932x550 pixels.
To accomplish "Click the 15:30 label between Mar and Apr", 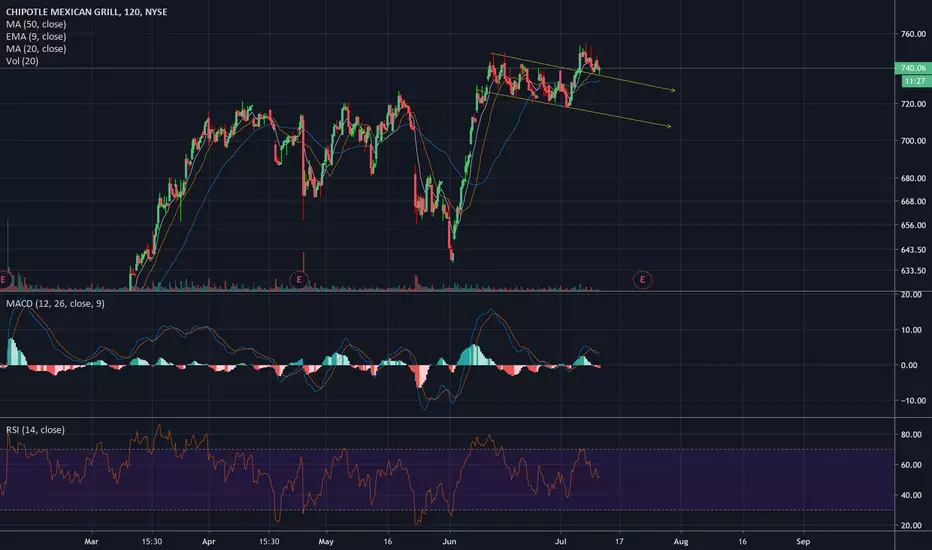I will pos(152,542).
